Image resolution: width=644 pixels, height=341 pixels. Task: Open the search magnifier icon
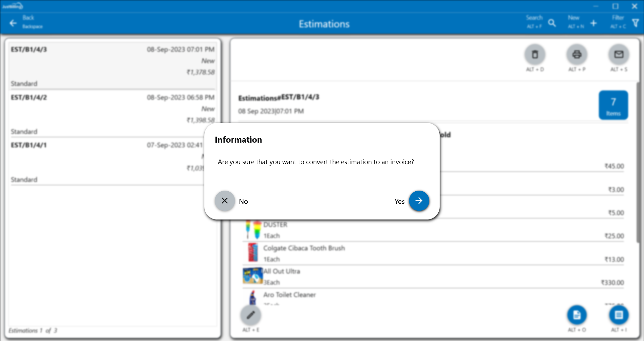pos(552,23)
